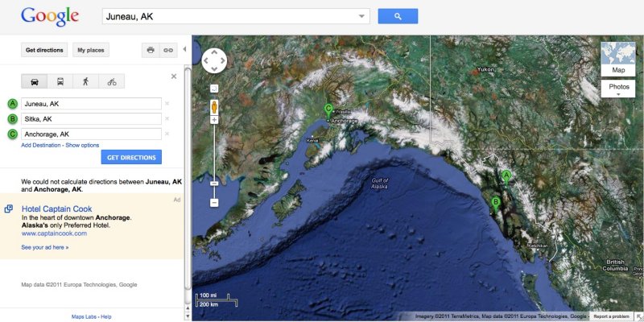
Task: Click map marker A at Juneau
Action: [x=506, y=177]
